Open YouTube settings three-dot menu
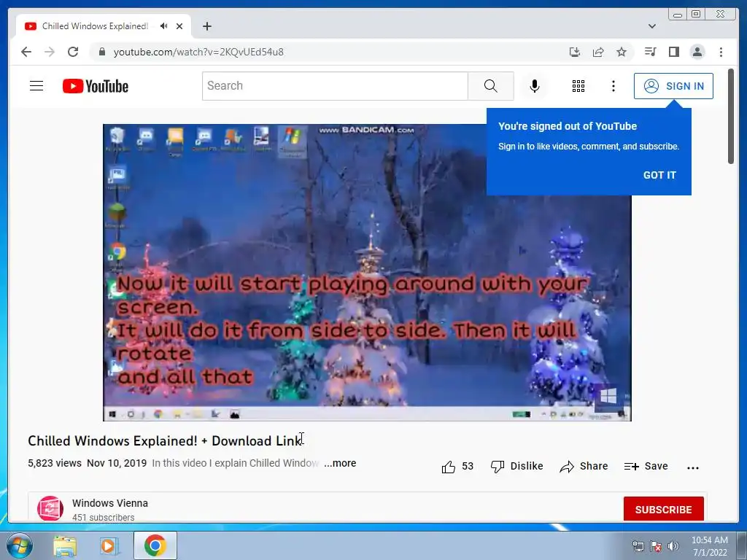 click(x=613, y=86)
